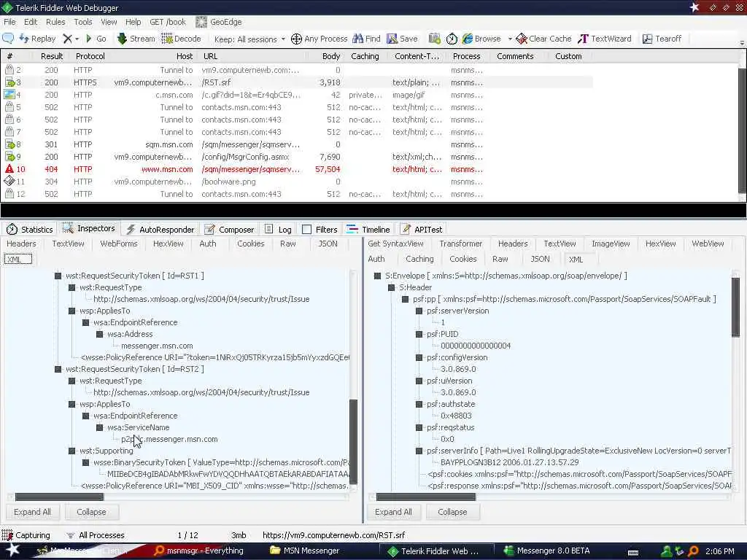Open the Timeline tab

click(368, 230)
